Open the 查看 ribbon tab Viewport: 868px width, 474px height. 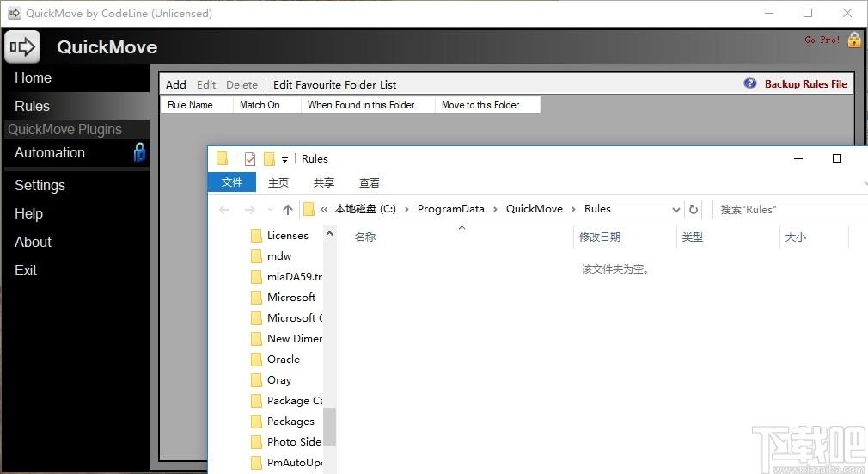pyautogui.click(x=370, y=182)
